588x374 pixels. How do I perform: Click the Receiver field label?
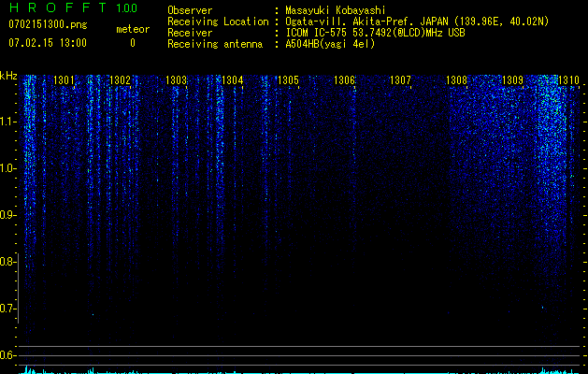pos(190,33)
